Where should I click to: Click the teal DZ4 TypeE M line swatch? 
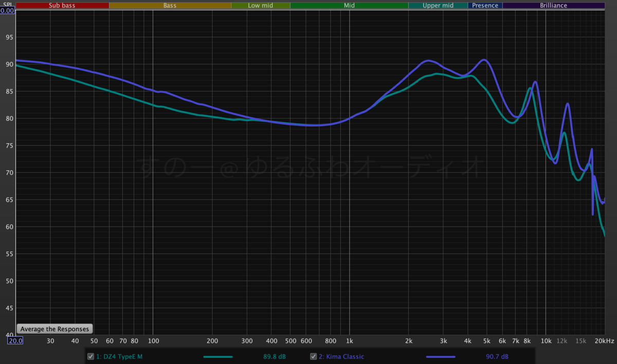coord(218,356)
